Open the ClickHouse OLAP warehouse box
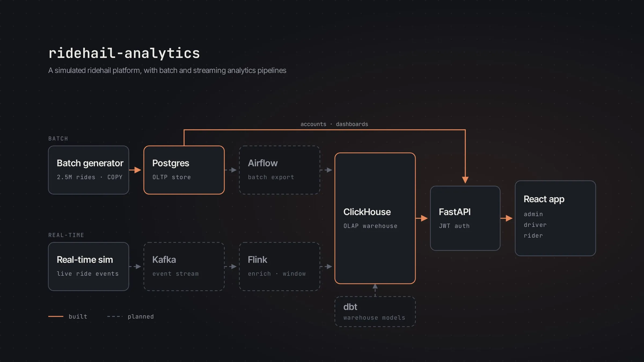Image resolution: width=644 pixels, height=362 pixels. [x=375, y=218]
